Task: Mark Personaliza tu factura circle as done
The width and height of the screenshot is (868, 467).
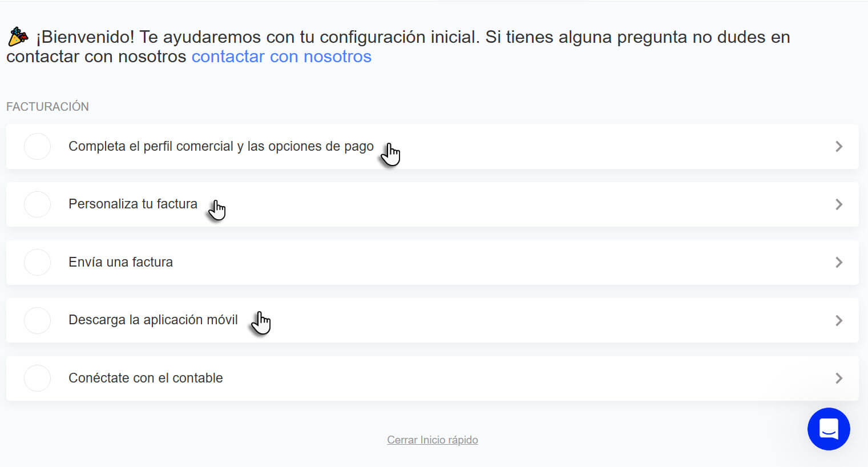Action: 37,204
